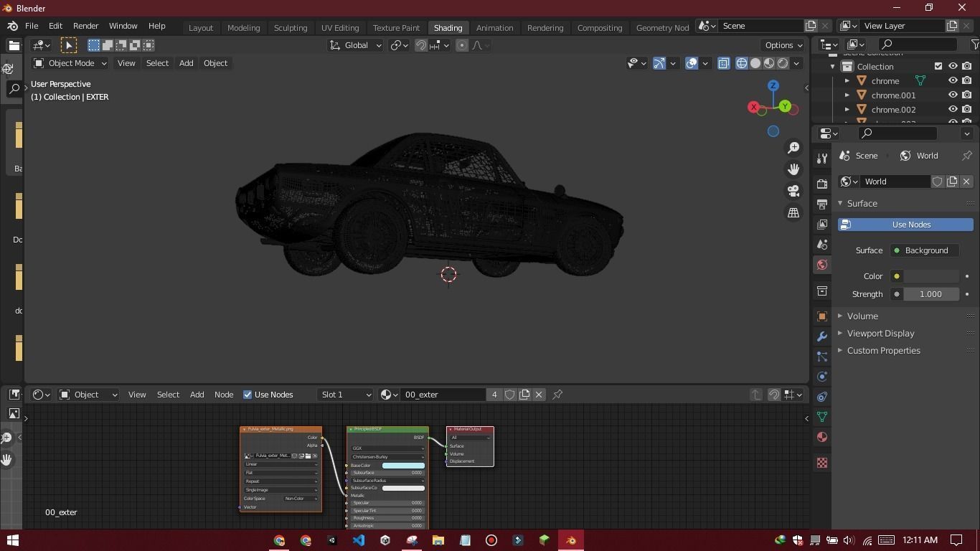Switch to the Modeling workspace tab
This screenshot has height=551, width=980.
pyautogui.click(x=243, y=28)
